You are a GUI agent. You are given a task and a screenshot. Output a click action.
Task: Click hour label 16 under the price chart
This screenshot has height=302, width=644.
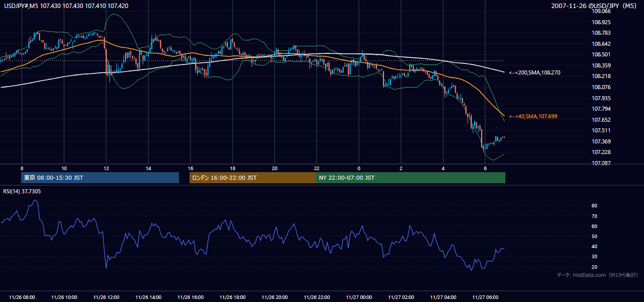point(190,168)
